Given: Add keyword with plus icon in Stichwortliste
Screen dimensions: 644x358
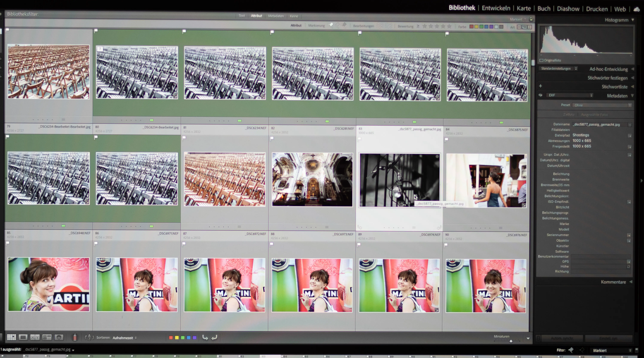Looking at the screenshot, I should 540,86.
